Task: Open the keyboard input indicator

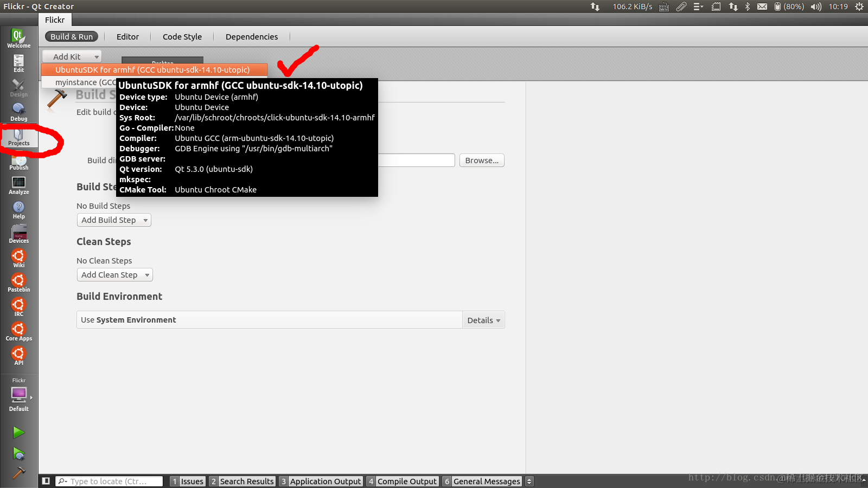Action: [663, 7]
